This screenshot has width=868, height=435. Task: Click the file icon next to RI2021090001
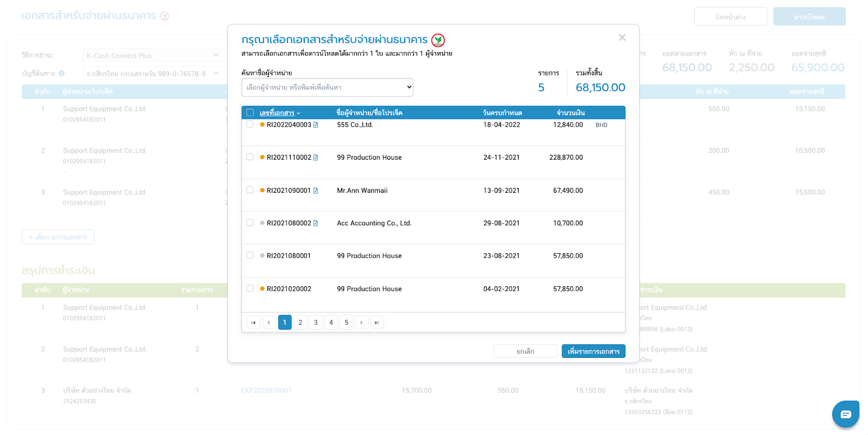coord(316,191)
